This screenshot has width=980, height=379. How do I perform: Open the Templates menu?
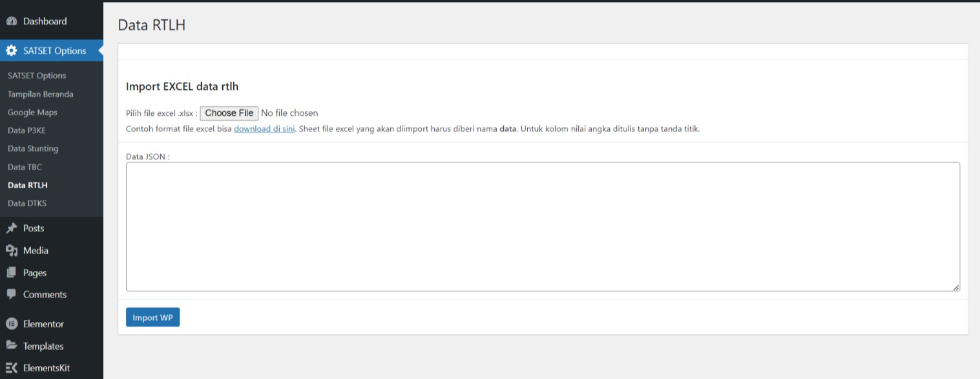pos(52,346)
